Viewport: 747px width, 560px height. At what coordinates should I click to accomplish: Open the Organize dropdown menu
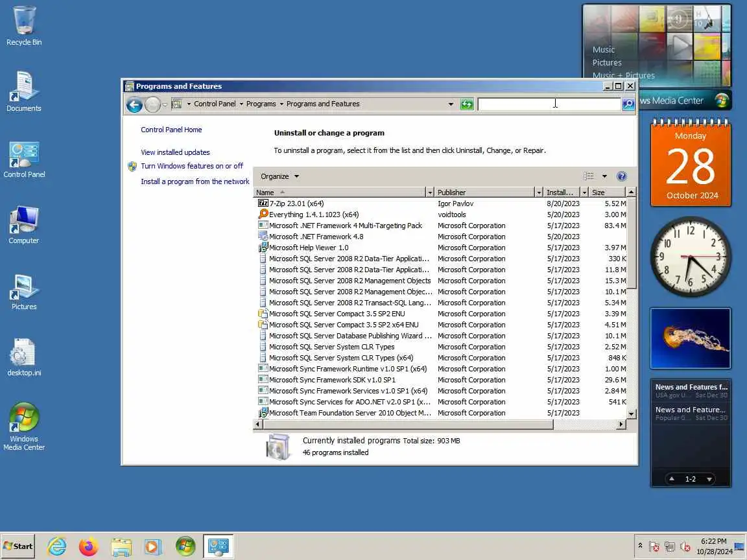[x=279, y=176]
